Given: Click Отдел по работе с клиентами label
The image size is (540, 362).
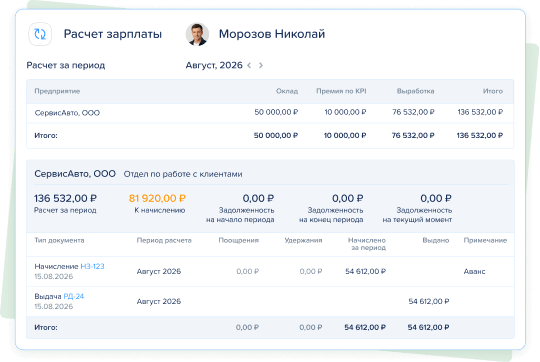Looking at the screenshot, I should (183, 174).
